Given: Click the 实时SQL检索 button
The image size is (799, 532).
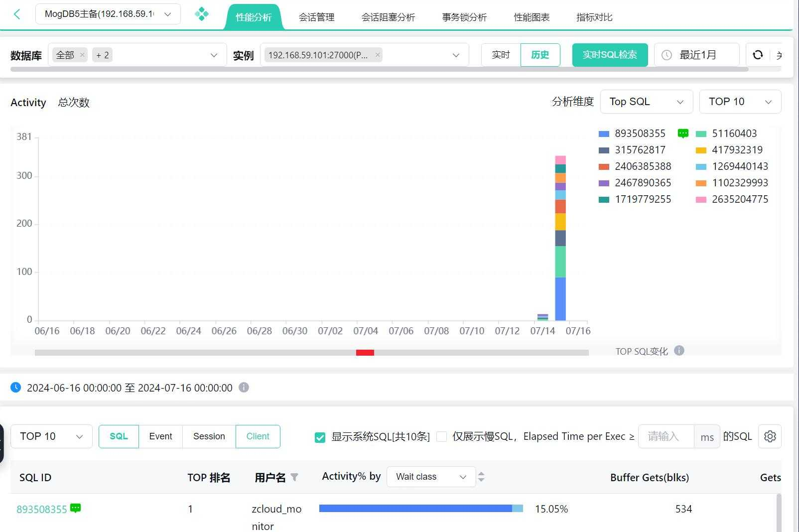Looking at the screenshot, I should click(610, 55).
